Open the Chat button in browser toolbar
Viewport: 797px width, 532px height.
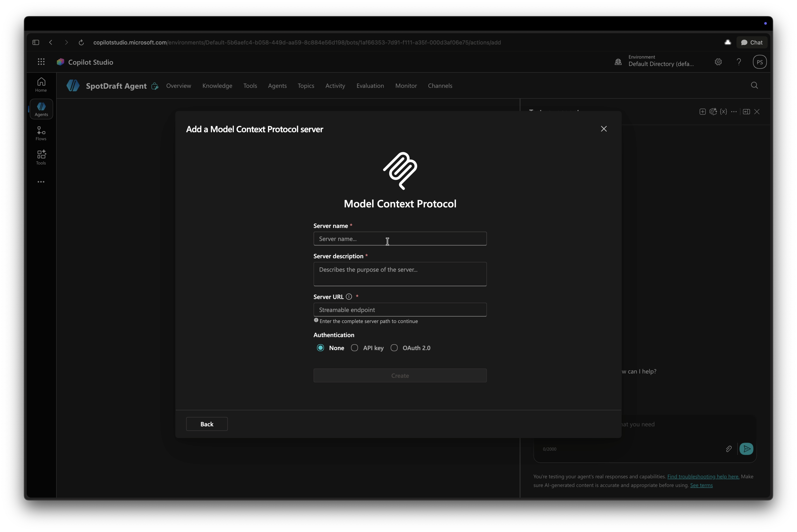click(752, 42)
